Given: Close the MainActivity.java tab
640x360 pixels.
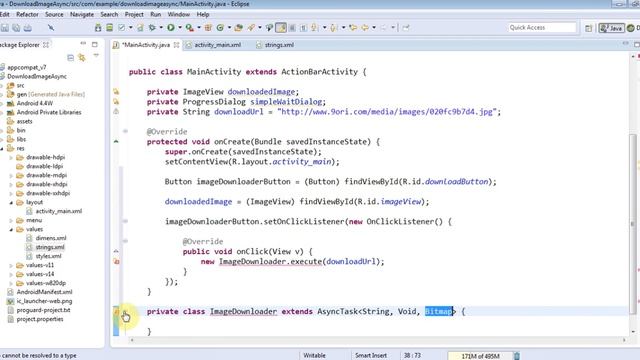Looking at the screenshot, I should [x=176, y=45].
